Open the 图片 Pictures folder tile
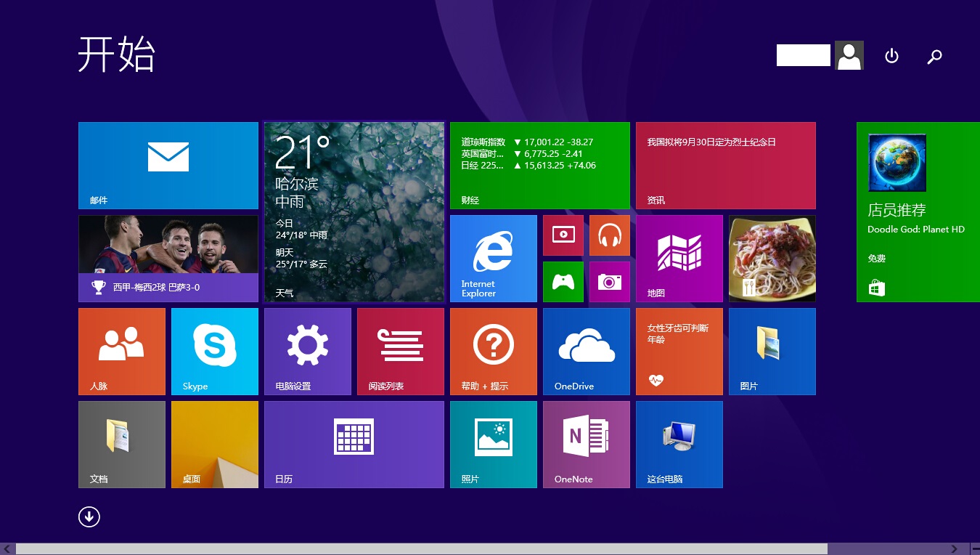 (x=772, y=352)
